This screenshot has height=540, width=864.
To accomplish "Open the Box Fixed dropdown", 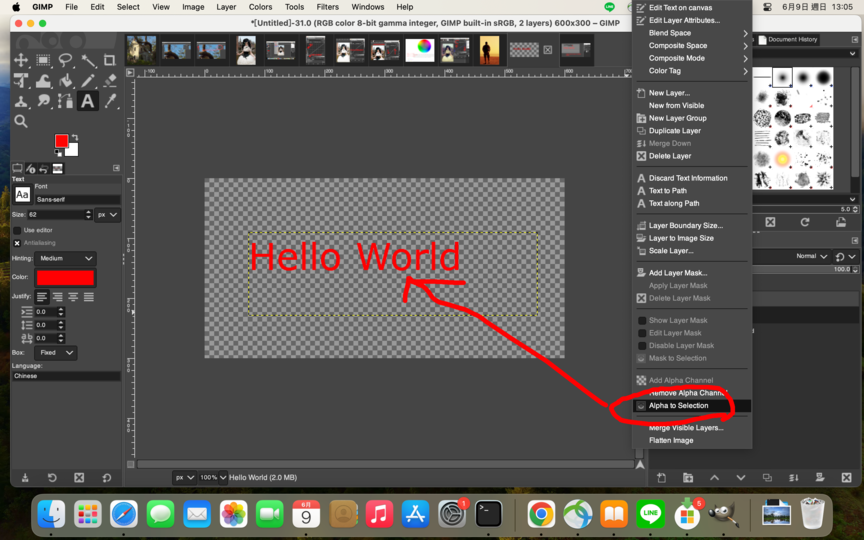I will pos(56,353).
